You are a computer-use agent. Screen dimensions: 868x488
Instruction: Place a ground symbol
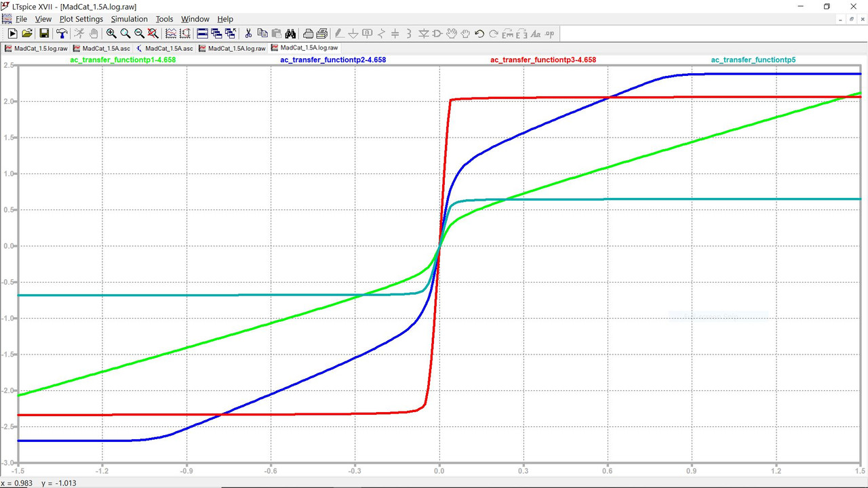pos(353,33)
